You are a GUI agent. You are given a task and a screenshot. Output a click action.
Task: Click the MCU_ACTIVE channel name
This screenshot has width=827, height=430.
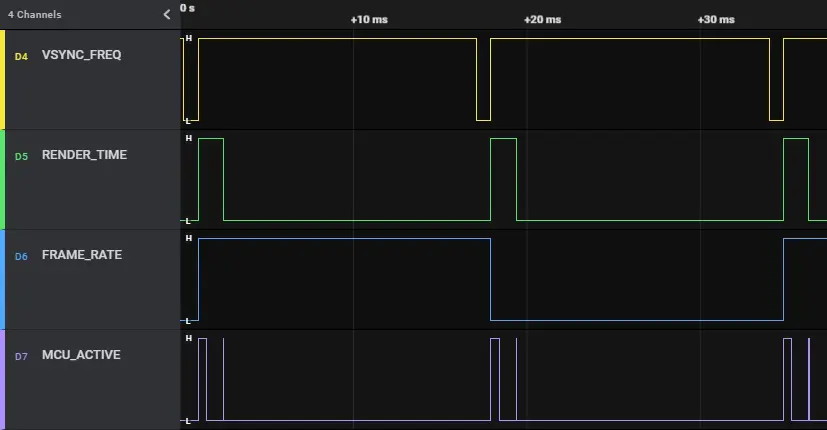[x=81, y=355]
